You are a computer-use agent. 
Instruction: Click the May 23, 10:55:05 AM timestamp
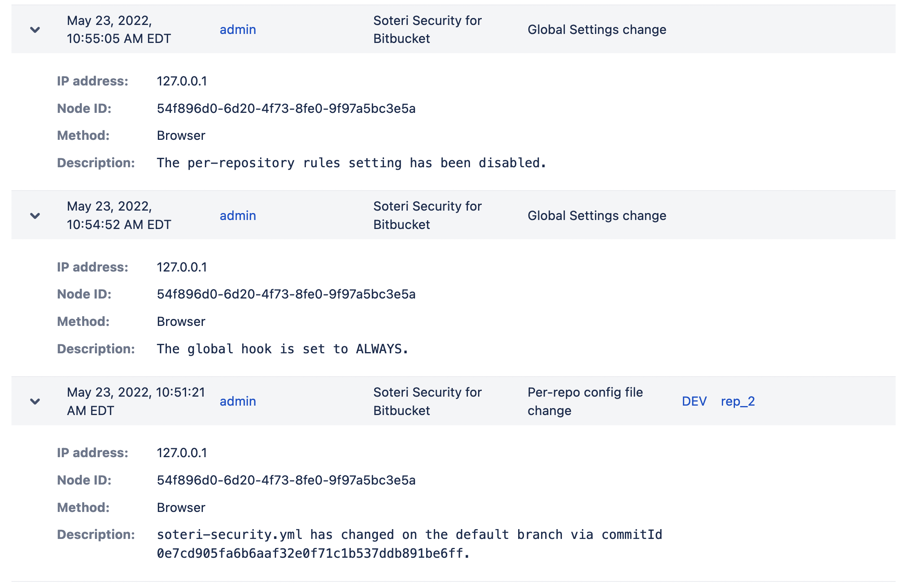point(119,30)
